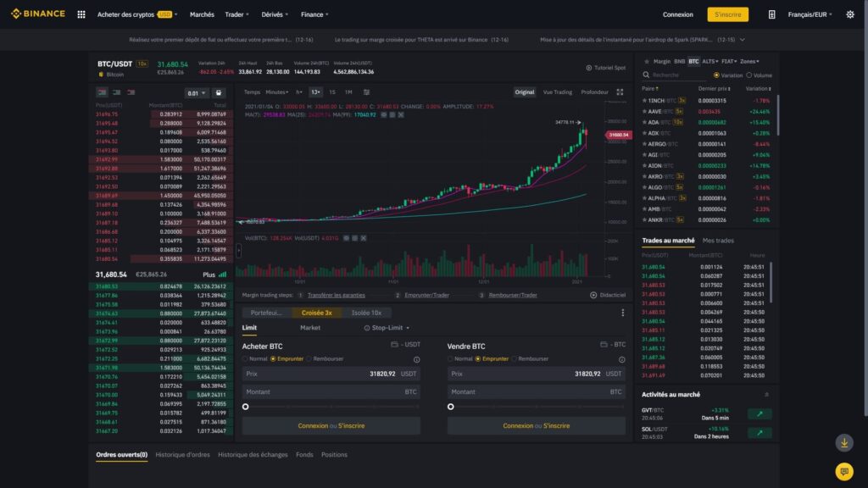Open the Stop-Limit order type dropdown
The image size is (868, 488).
[387, 328]
